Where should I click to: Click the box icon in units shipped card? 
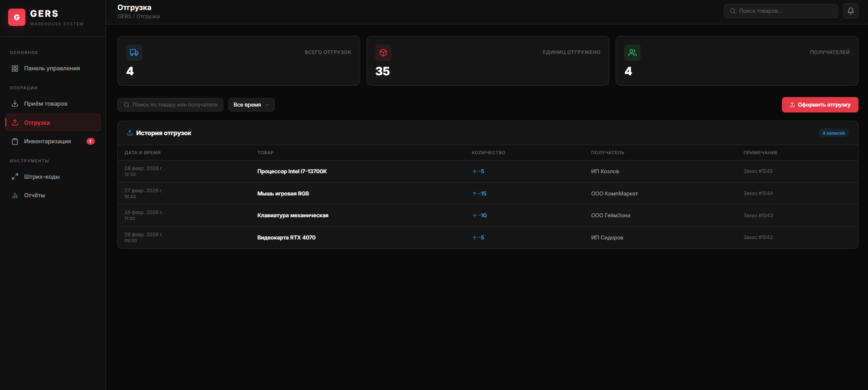(383, 53)
